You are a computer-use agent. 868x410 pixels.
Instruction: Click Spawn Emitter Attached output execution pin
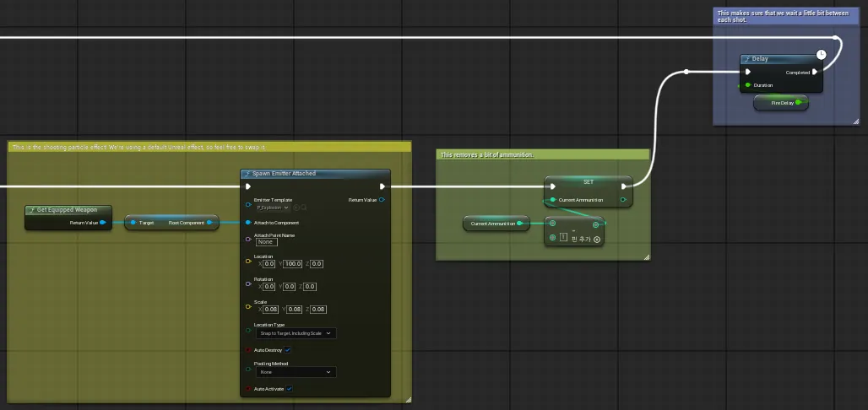click(382, 186)
